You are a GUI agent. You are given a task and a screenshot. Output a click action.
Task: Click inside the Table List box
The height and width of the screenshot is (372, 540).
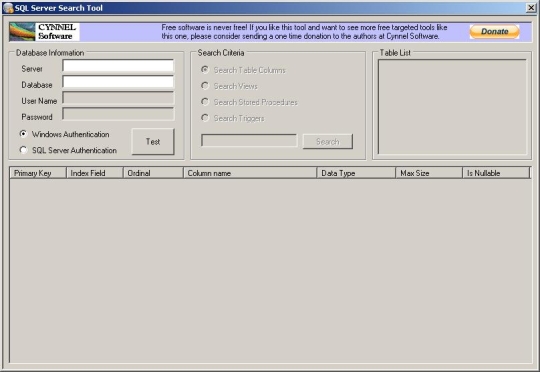click(x=452, y=107)
